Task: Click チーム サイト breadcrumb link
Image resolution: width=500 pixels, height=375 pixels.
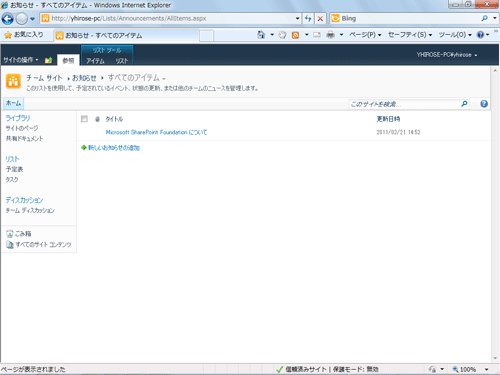Action: (x=44, y=78)
